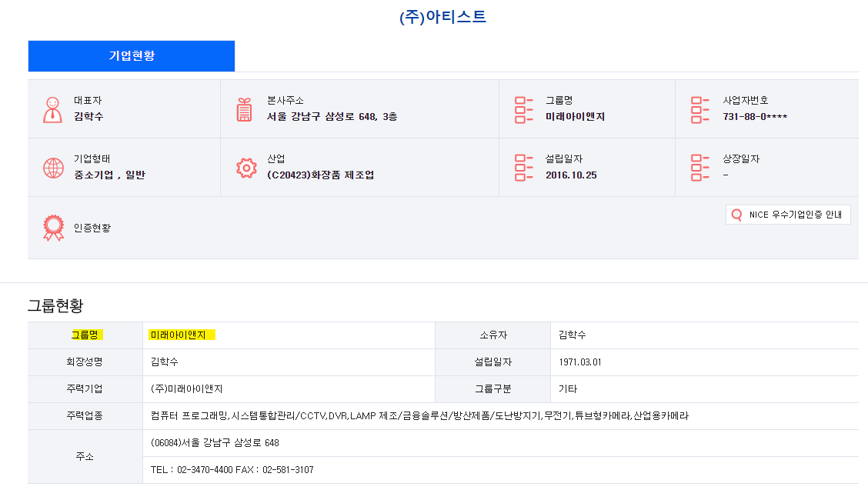
Task: Open NICE 우수기업인증 안내
Action: pos(788,215)
